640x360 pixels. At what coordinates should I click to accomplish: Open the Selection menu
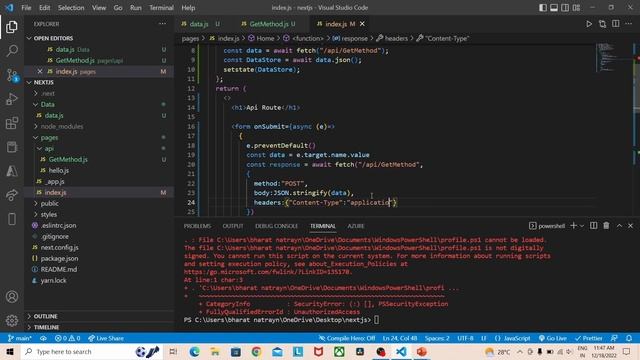(71, 8)
